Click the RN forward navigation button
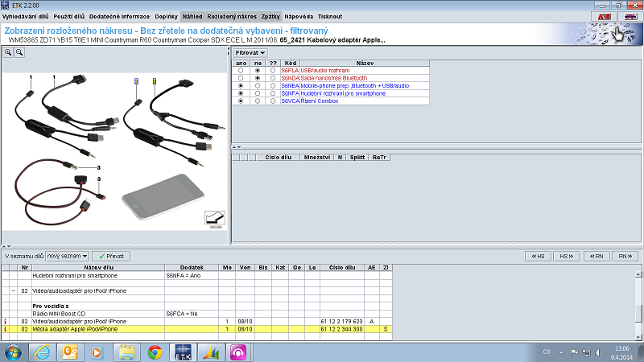The image size is (644, 362). coord(622,256)
